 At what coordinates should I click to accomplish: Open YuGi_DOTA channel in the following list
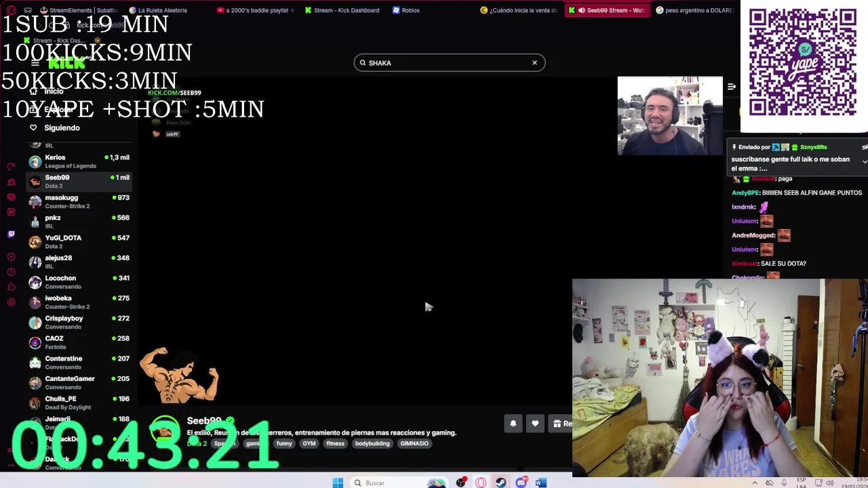79,242
